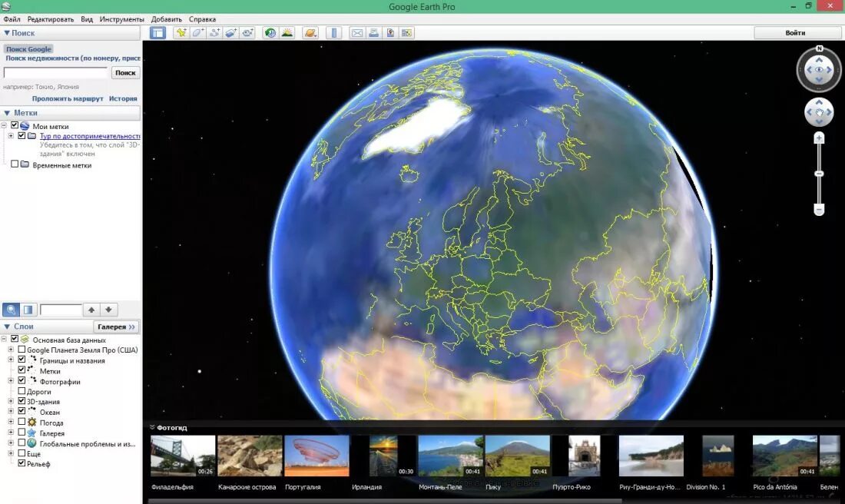The width and height of the screenshot is (845, 504).
Task: Expand the Океан layer node
Action: (x=11, y=412)
